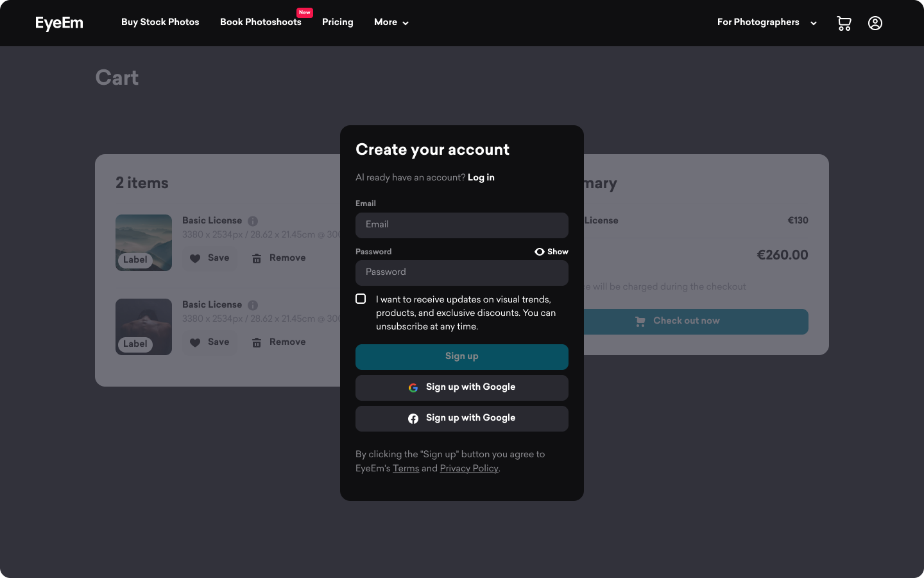Click the trash Remove button for the second cart item
The height and width of the screenshot is (578, 924).
pos(278,342)
